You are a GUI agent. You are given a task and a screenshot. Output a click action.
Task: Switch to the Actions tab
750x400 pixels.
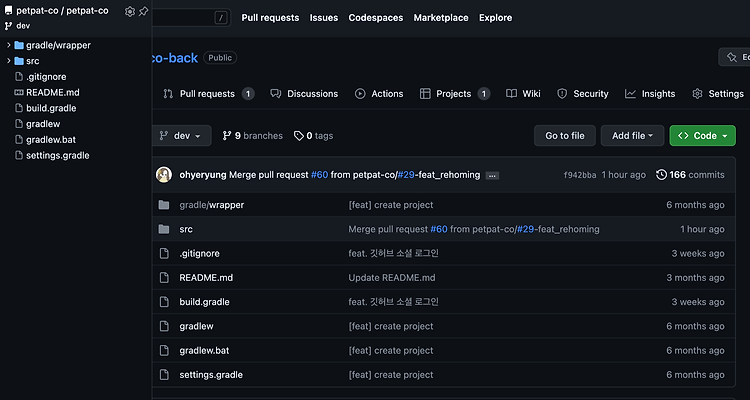coord(379,94)
